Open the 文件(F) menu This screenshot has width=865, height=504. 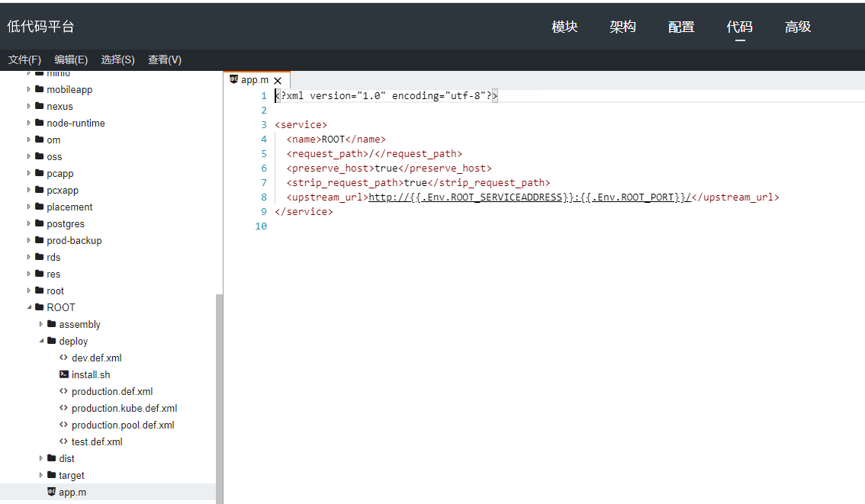[x=24, y=59]
